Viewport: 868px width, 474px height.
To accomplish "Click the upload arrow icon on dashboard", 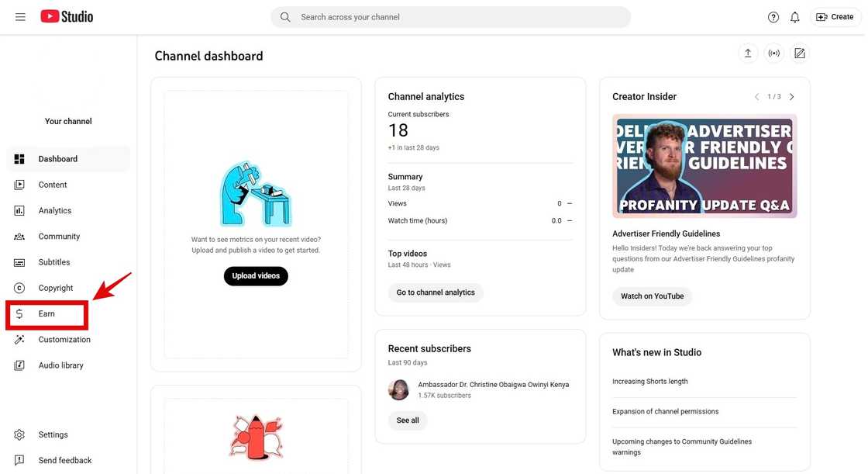I will coord(748,54).
